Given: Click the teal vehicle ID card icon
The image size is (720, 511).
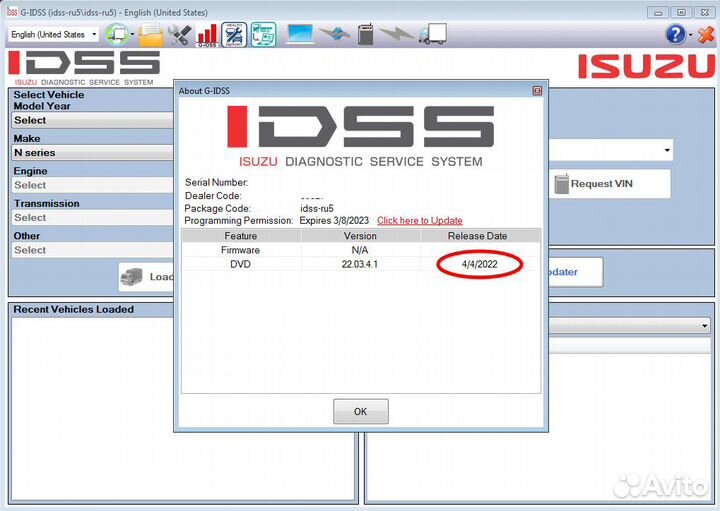Looking at the screenshot, I should (264, 35).
